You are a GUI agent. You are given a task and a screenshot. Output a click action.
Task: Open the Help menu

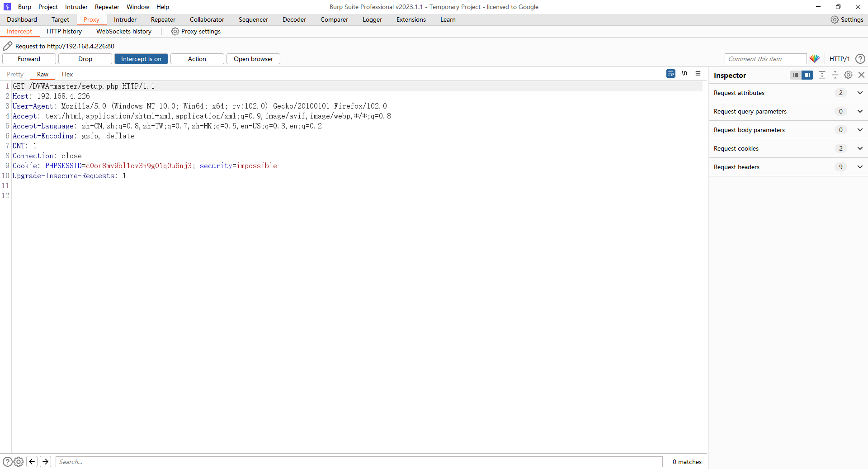tap(163, 7)
